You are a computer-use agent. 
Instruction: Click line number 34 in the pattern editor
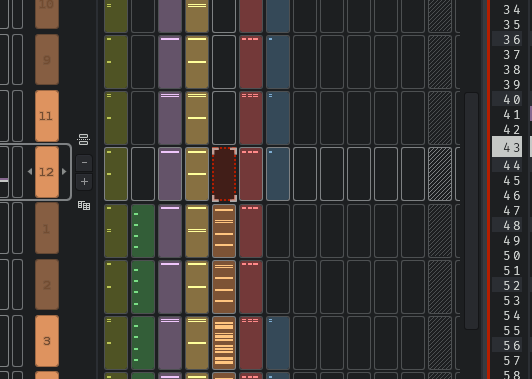coord(512,10)
